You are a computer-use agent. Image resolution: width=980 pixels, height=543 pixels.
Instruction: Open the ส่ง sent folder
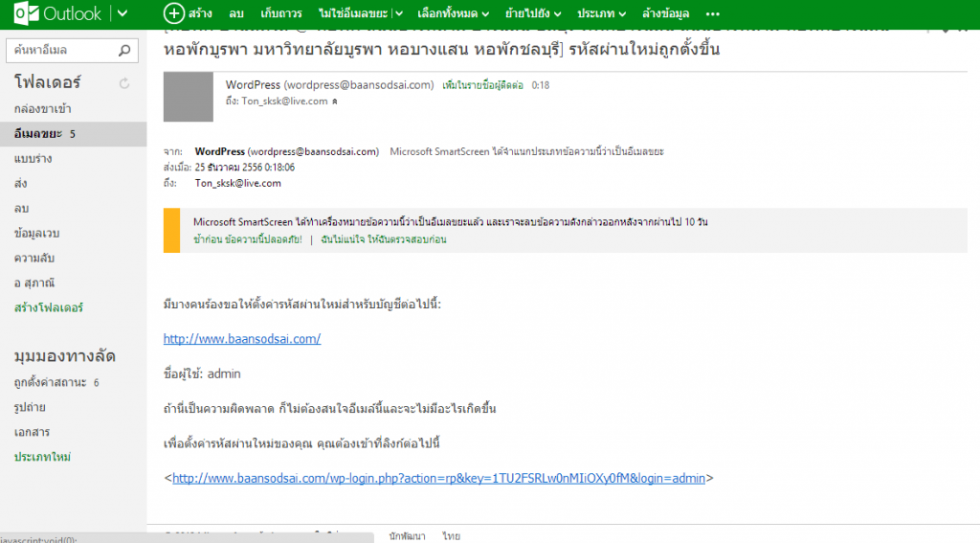click(x=21, y=183)
